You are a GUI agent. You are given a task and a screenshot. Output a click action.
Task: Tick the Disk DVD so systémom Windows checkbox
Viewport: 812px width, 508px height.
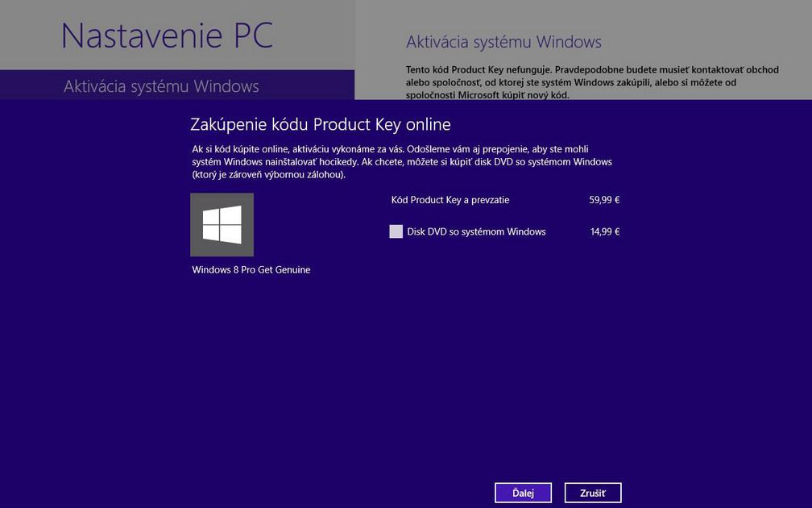396,231
